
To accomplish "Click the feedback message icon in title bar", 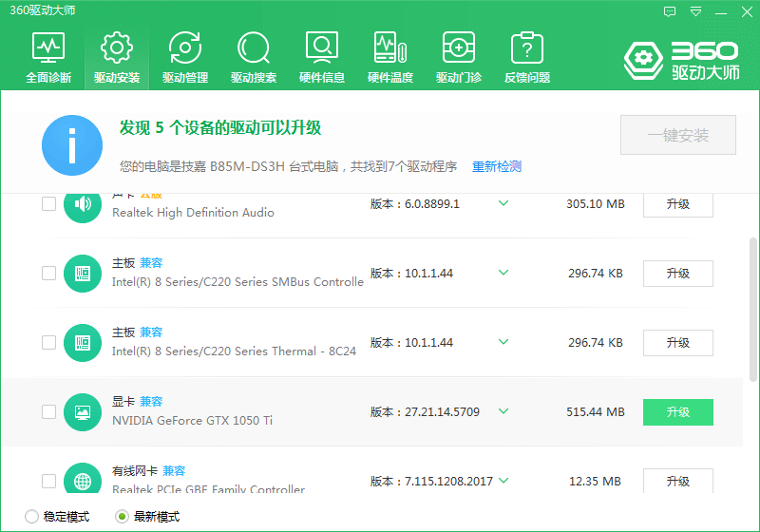I will (670, 11).
